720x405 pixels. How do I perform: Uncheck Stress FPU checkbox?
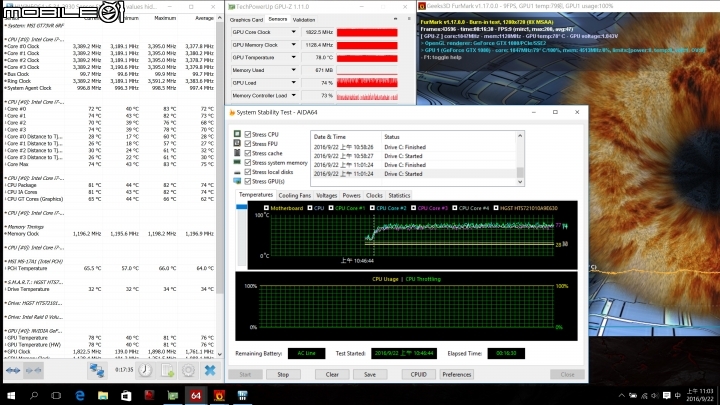tap(248, 144)
